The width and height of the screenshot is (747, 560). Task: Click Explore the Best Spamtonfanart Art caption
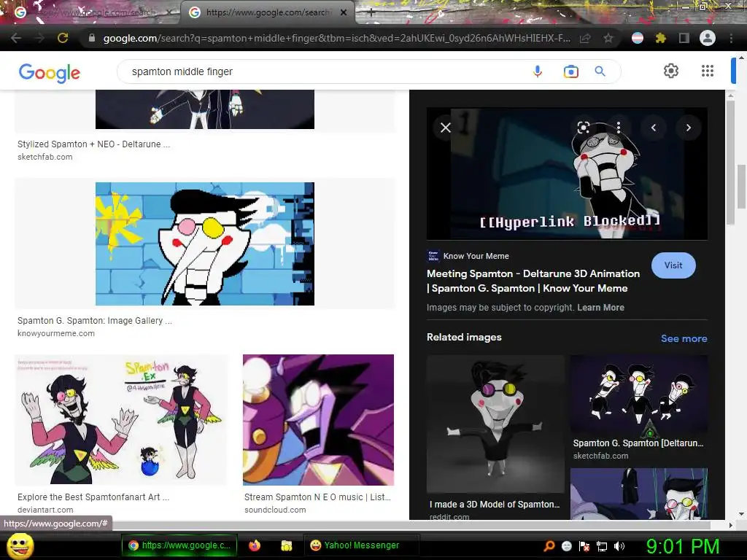point(93,497)
